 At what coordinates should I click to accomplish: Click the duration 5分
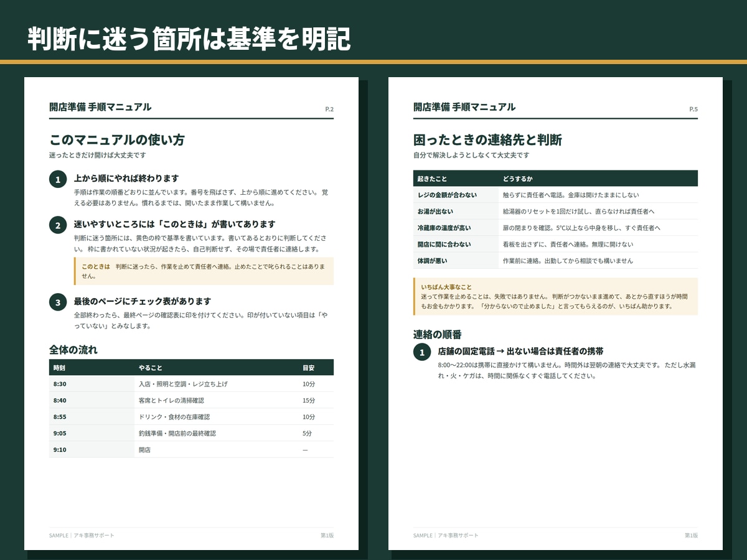tap(307, 433)
